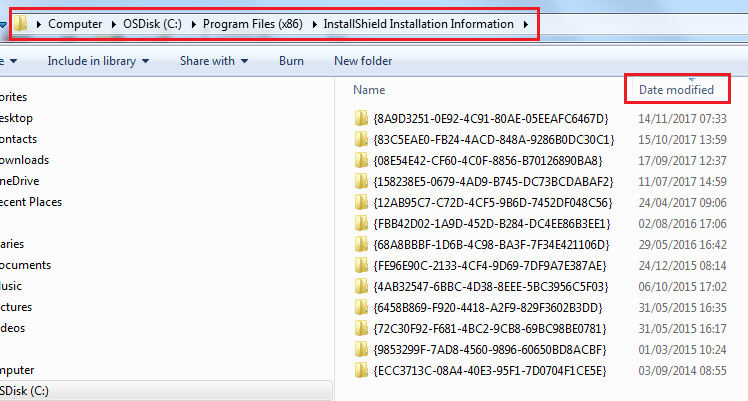The width and height of the screenshot is (748, 401).
Task: Open the Share with dropdown menu
Action: click(x=214, y=61)
